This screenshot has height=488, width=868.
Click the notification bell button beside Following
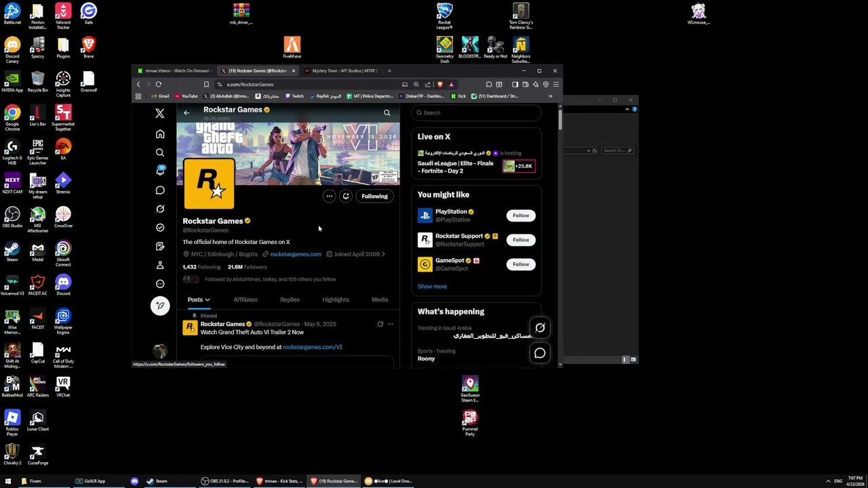tap(346, 197)
